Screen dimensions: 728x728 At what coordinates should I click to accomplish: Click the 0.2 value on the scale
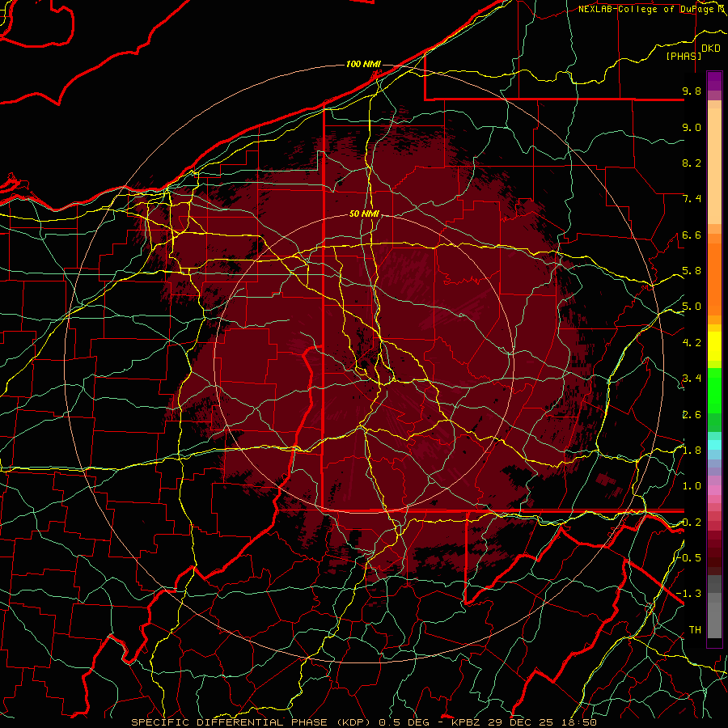pyautogui.click(x=692, y=523)
